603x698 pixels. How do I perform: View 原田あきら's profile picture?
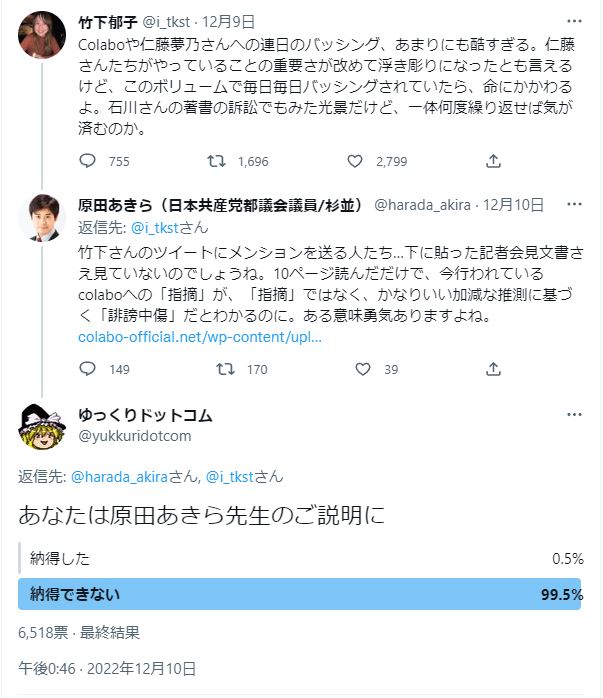pyautogui.click(x=41, y=218)
